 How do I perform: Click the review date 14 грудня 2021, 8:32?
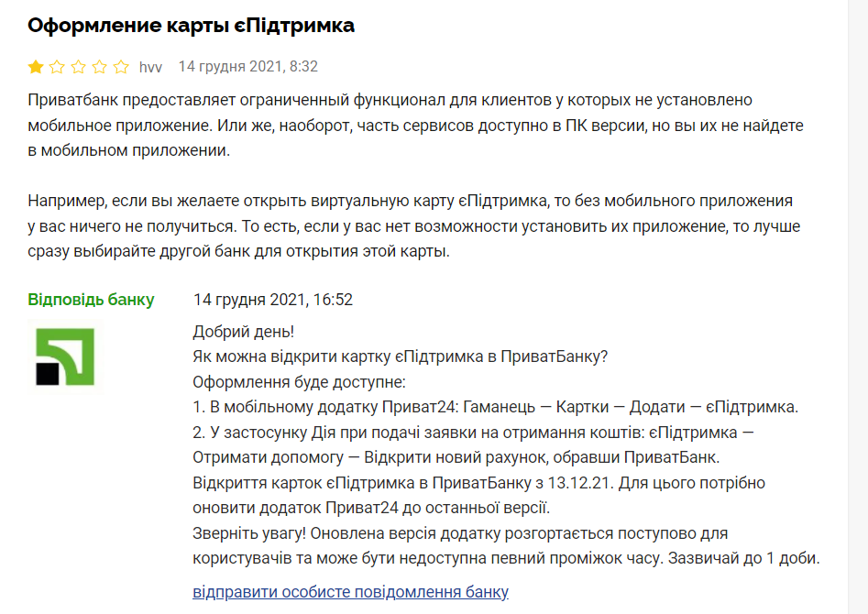pos(248,66)
